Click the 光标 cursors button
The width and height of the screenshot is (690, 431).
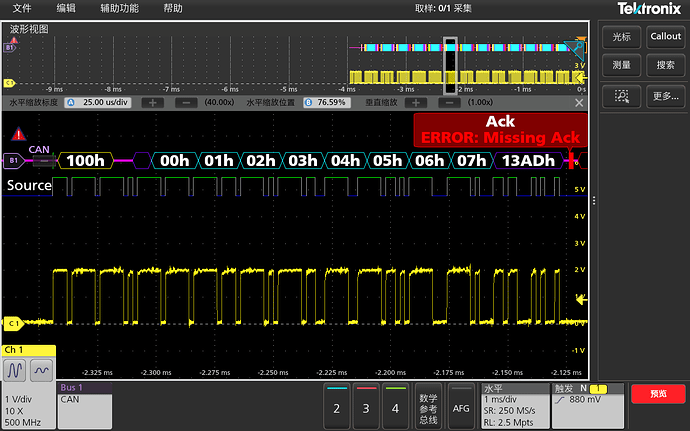[x=621, y=36]
